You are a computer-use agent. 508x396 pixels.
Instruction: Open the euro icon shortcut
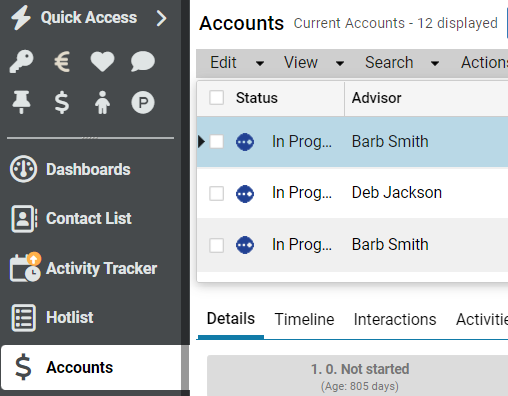pos(62,62)
